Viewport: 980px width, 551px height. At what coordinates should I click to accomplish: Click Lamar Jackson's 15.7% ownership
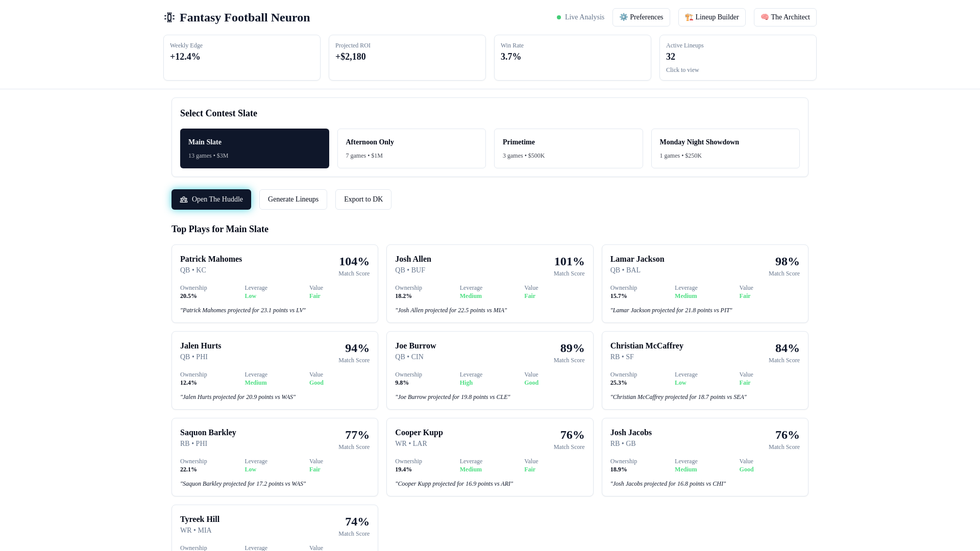tap(619, 296)
